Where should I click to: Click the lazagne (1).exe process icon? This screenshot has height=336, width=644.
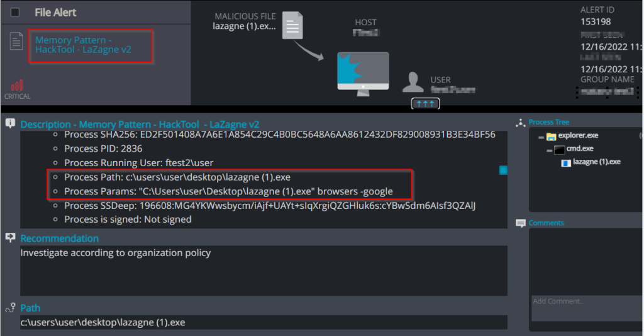(567, 163)
